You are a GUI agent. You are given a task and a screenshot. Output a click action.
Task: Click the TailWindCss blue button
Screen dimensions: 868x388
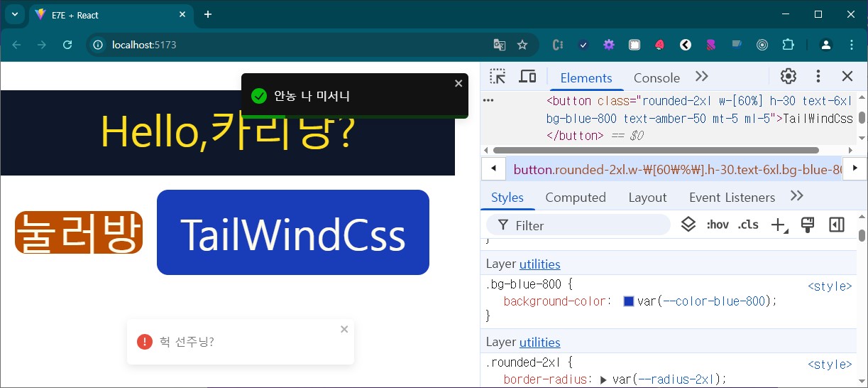pos(293,232)
